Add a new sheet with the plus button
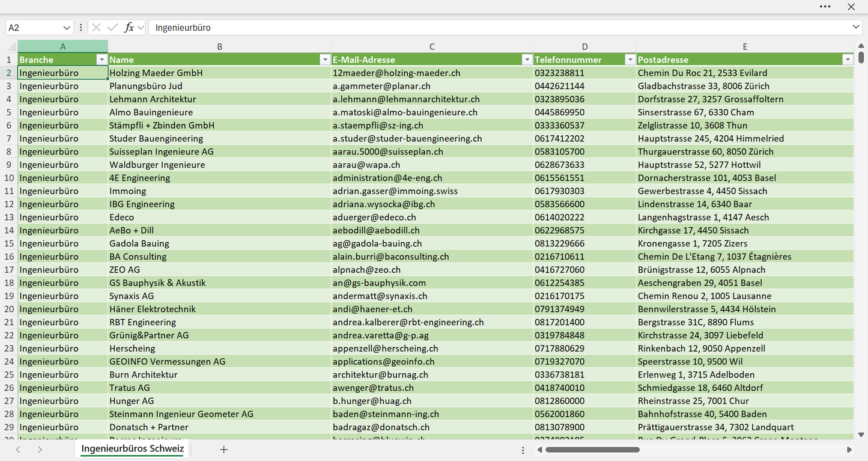The image size is (868, 461). [x=223, y=450]
